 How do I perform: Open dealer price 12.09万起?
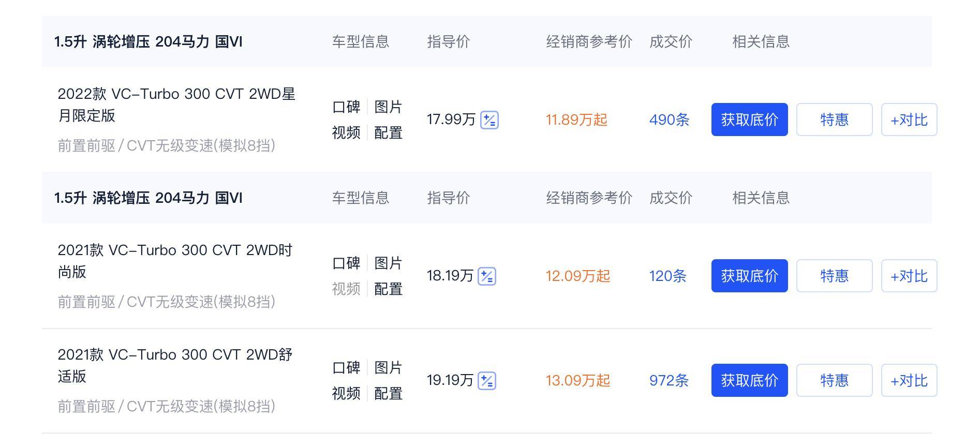(x=578, y=276)
